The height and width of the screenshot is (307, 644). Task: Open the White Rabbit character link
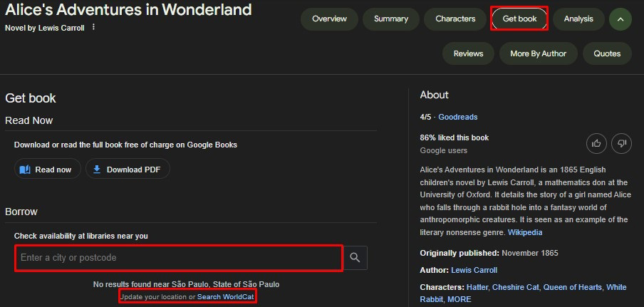523,293
